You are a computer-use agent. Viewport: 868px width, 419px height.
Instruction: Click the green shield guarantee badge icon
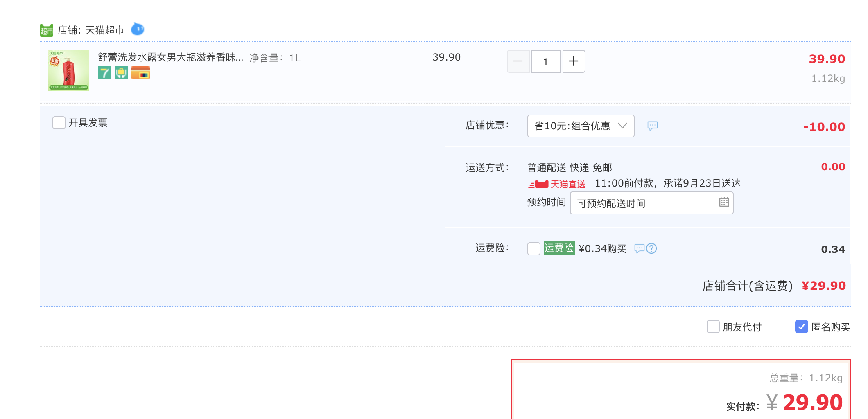tap(121, 73)
